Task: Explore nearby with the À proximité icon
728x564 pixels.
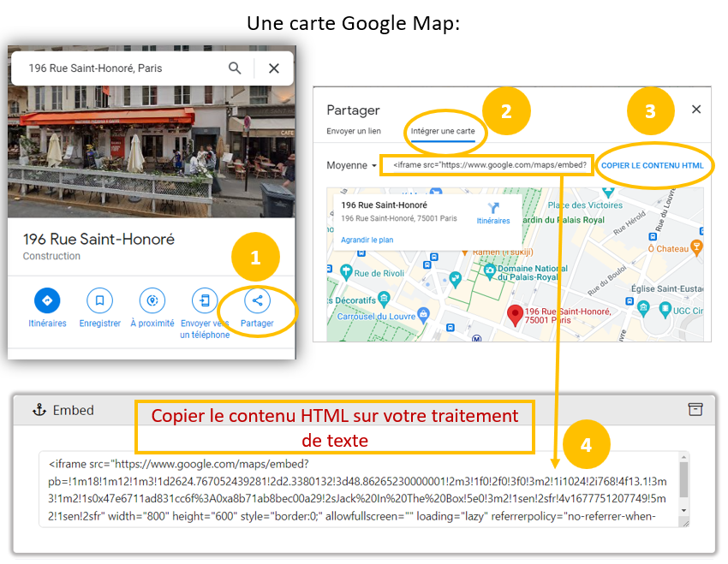Action: click(x=152, y=300)
